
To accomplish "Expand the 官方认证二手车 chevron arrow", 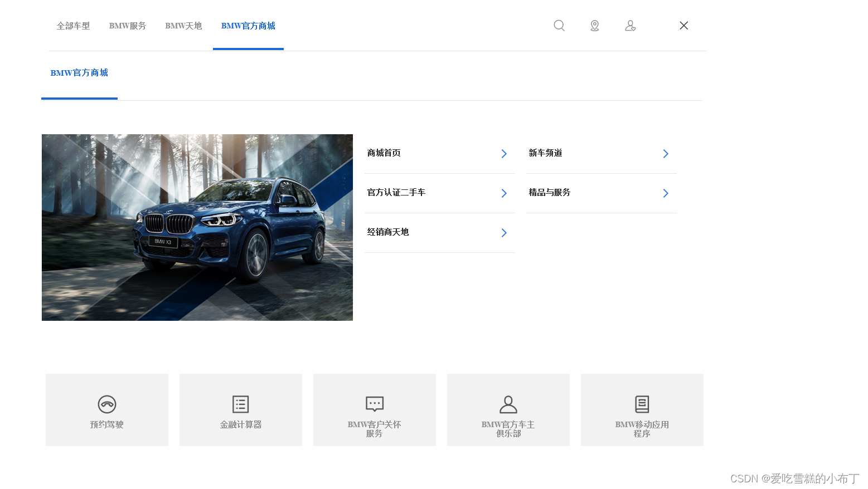I will (x=504, y=193).
